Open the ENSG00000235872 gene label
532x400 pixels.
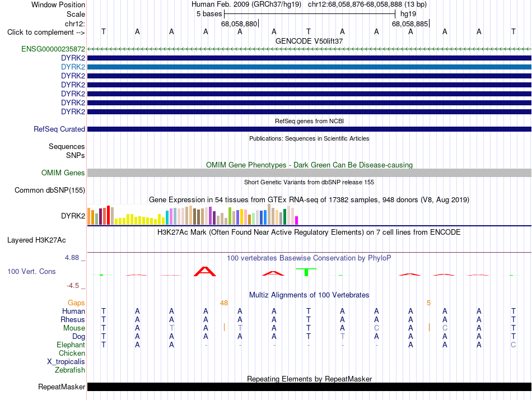click(53, 49)
